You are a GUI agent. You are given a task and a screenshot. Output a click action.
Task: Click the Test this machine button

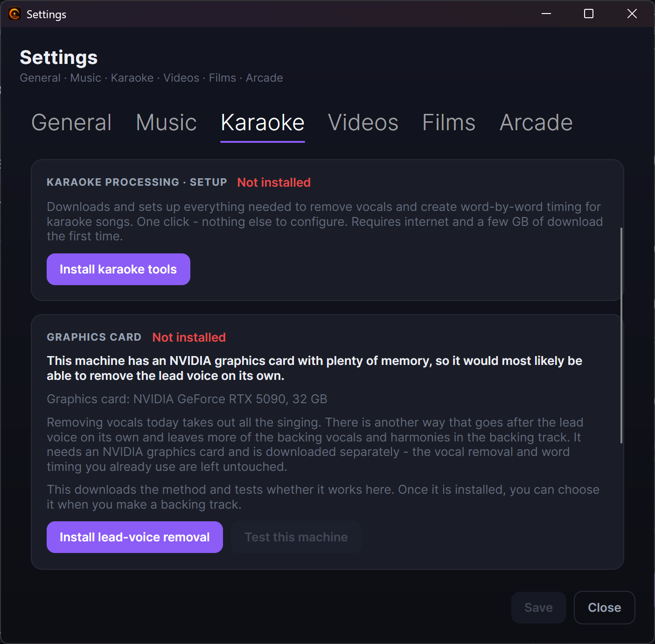(x=296, y=537)
